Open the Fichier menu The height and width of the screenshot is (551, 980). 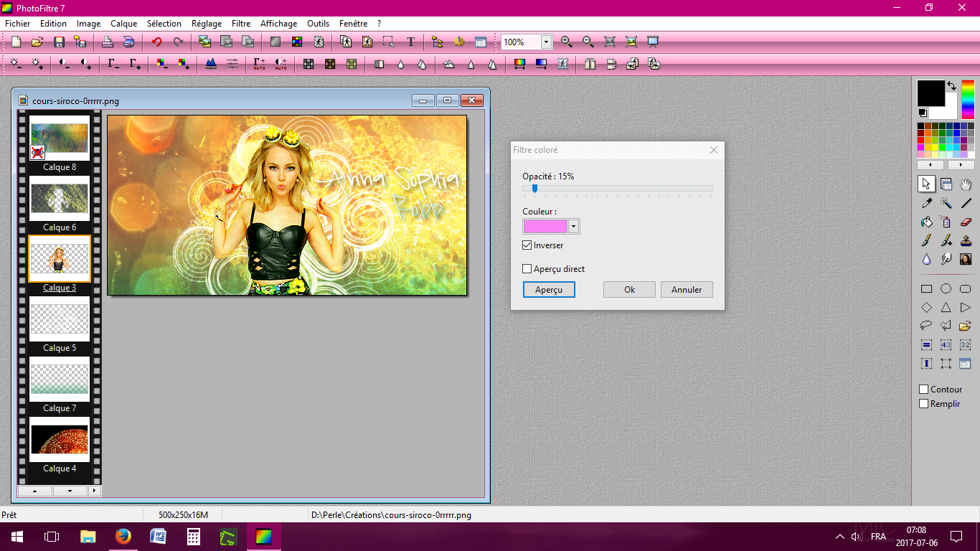click(x=18, y=24)
